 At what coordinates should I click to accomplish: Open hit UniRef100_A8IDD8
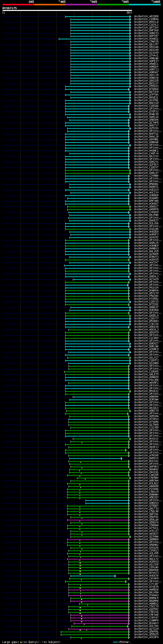[x=146, y=17]
